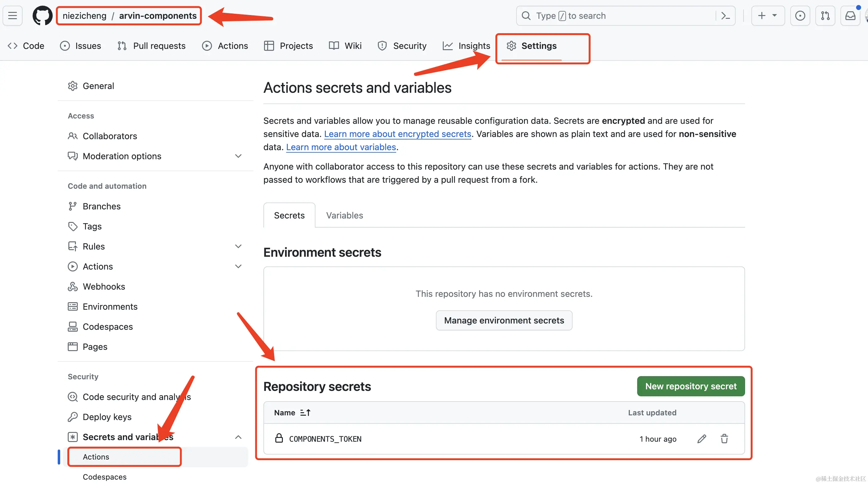Go to GitHub home via Octocat logo
Screen dimensions: 868x484
pos(42,15)
